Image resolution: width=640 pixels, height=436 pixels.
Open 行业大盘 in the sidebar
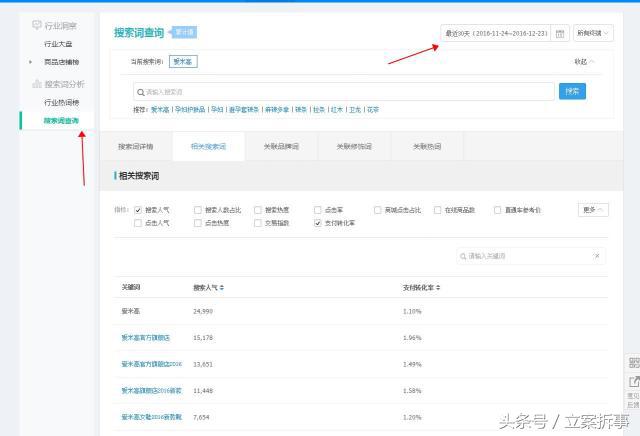click(x=58, y=44)
